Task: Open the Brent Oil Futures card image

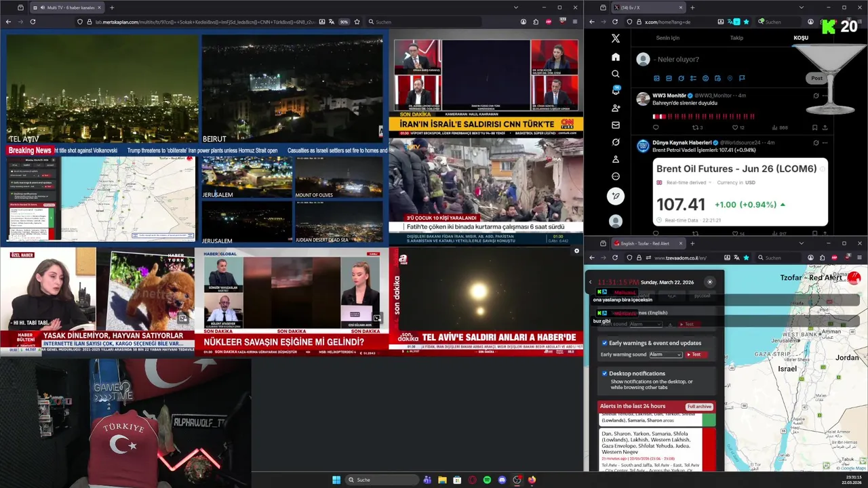Action: [x=740, y=192]
